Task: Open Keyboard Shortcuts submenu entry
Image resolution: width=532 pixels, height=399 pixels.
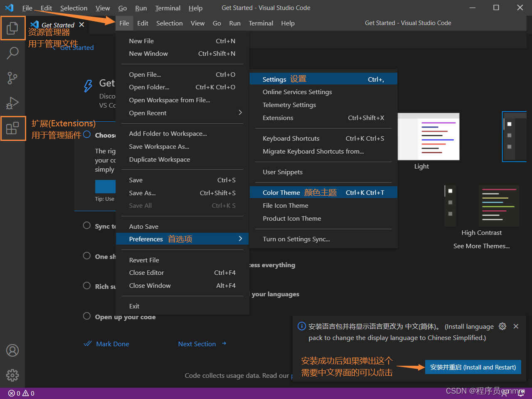Action: (x=323, y=138)
